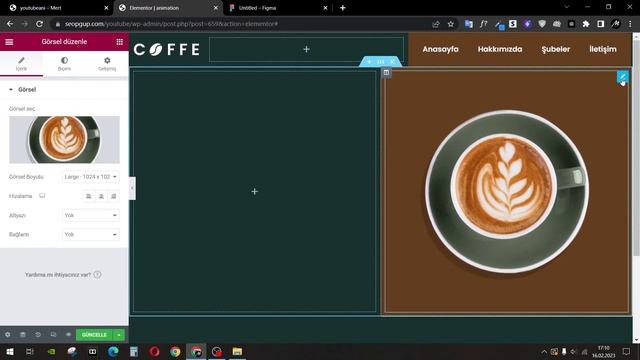This screenshot has width=640, height=360.
Task: Collapse the Elementor side panel
Action: [132, 188]
